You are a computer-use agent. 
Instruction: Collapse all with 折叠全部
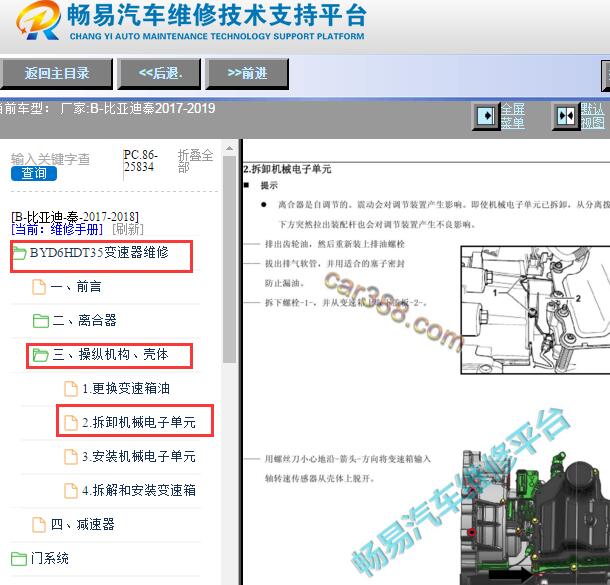(195, 161)
